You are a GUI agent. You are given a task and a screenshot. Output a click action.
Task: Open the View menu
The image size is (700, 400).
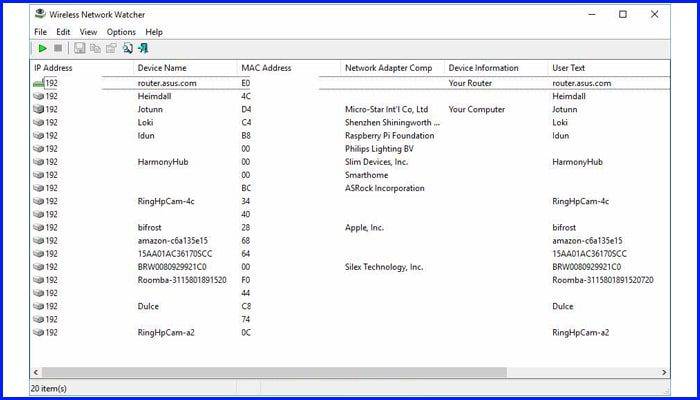(x=88, y=32)
